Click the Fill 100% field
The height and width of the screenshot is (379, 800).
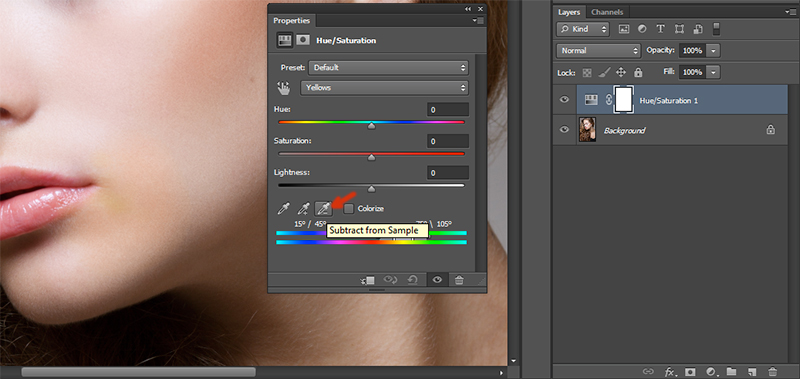692,72
